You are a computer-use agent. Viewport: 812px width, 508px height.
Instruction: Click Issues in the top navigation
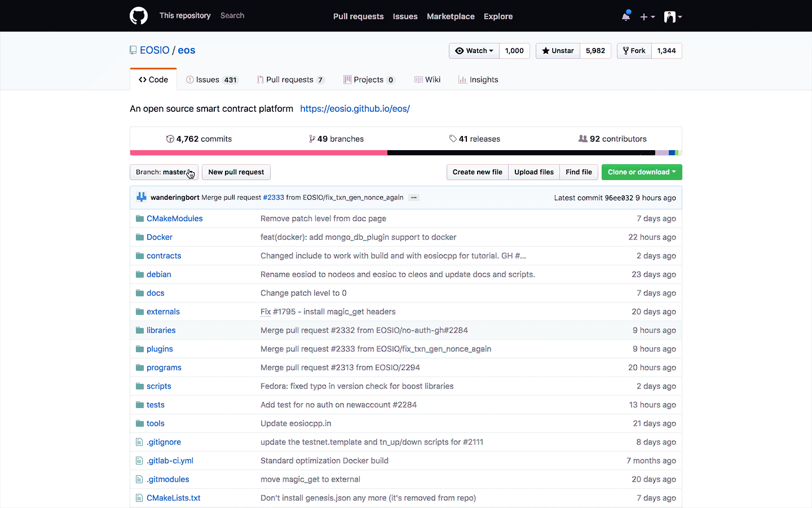[405, 16]
